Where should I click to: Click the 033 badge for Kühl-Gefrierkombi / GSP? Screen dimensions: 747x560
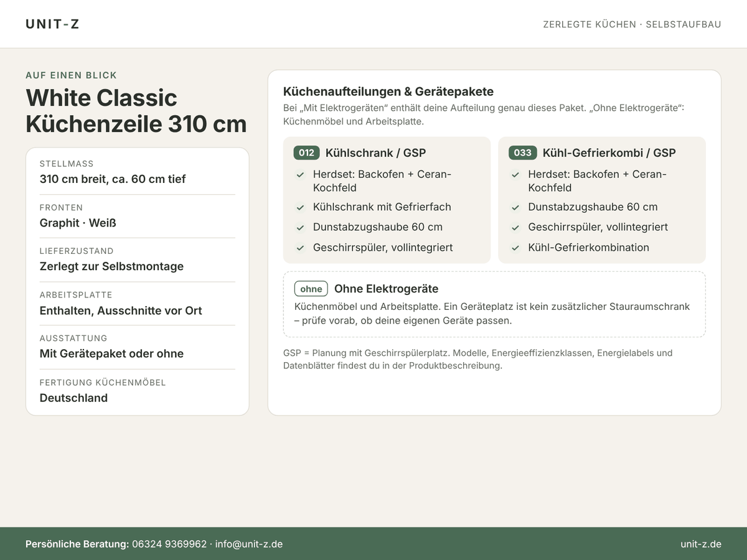[x=522, y=153]
